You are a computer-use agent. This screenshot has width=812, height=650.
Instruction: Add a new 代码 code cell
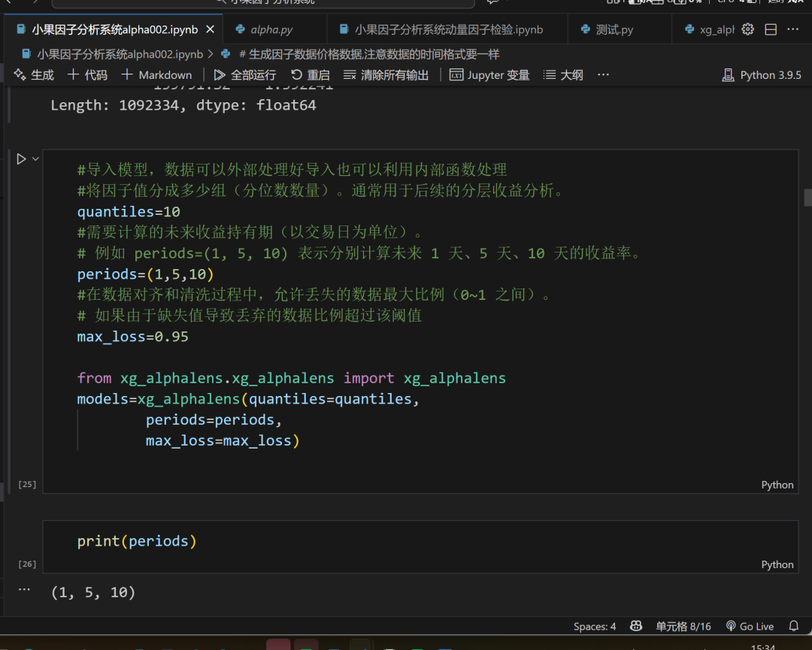click(87, 75)
